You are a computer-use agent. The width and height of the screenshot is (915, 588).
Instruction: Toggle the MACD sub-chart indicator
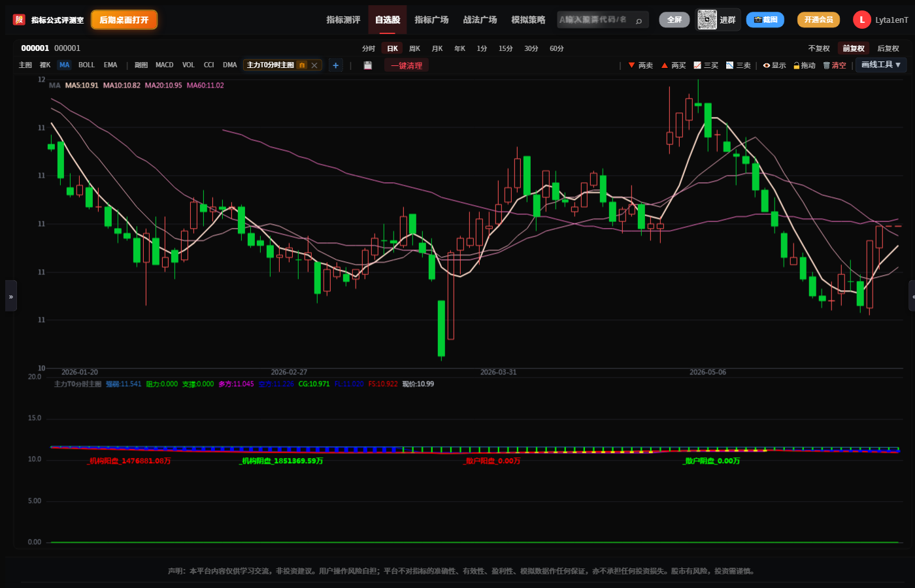click(x=165, y=65)
